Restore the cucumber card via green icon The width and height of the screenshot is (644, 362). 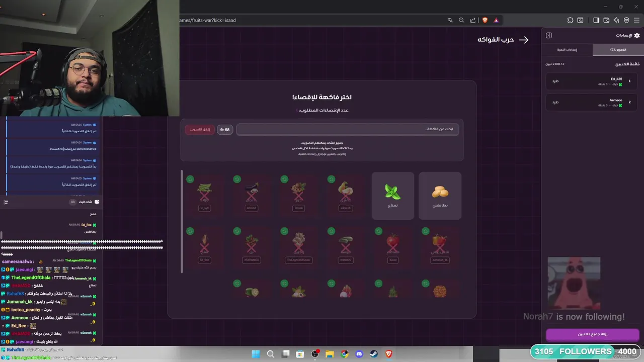point(331,231)
